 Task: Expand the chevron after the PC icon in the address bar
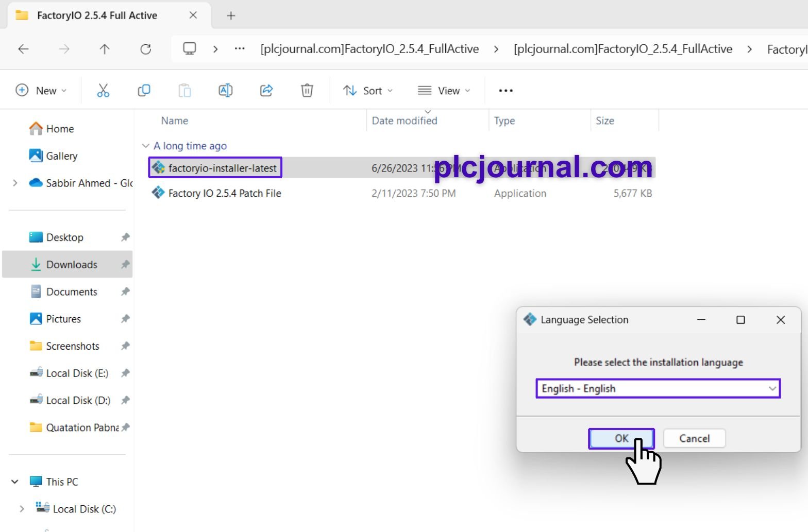215,49
